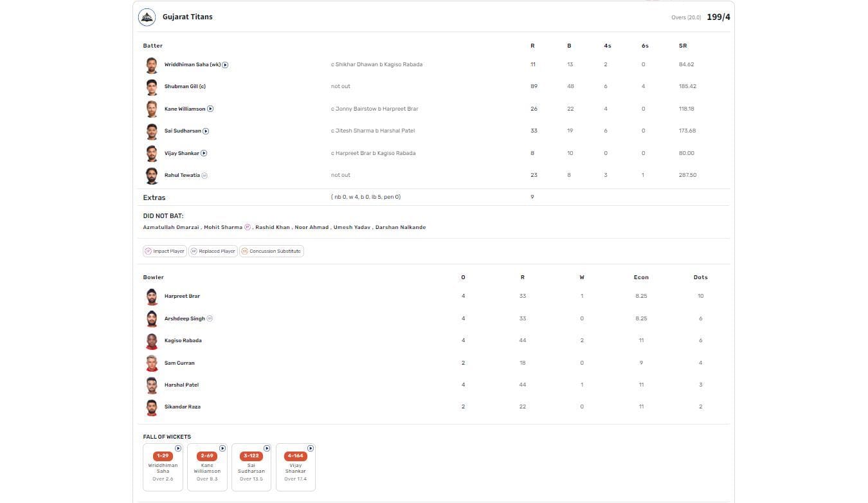Open Harpreet Brar's bowler profile link
The width and height of the screenshot is (868, 503).
pyautogui.click(x=182, y=297)
